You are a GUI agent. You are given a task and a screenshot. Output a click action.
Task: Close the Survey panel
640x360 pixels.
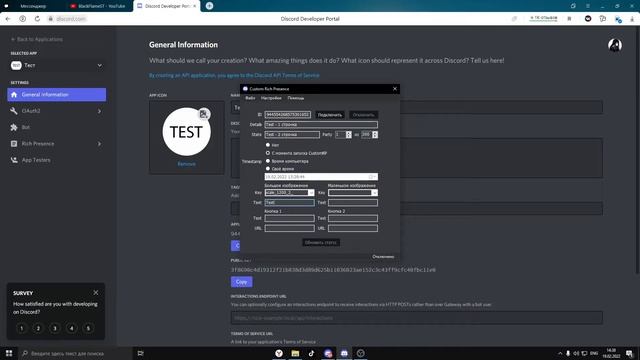96,293
